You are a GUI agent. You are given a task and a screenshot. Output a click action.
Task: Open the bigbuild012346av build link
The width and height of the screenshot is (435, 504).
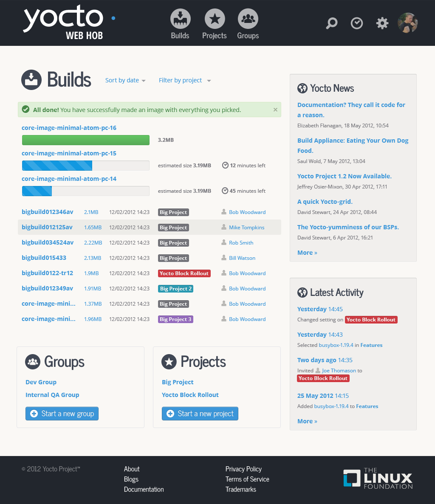[48, 212]
